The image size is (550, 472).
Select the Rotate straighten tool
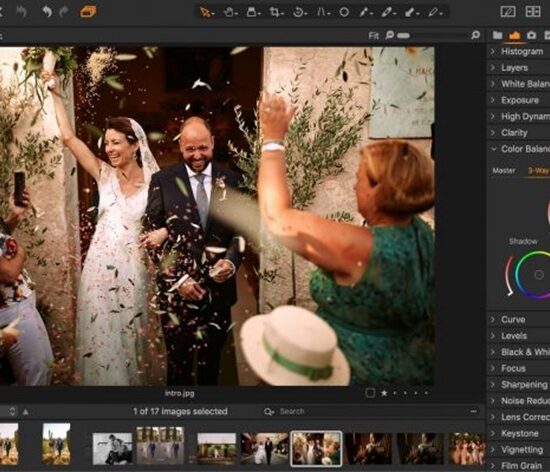click(298, 12)
